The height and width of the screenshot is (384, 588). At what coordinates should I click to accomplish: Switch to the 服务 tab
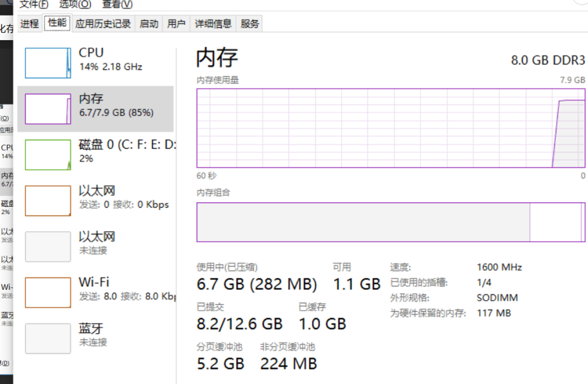click(x=250, y=24)
